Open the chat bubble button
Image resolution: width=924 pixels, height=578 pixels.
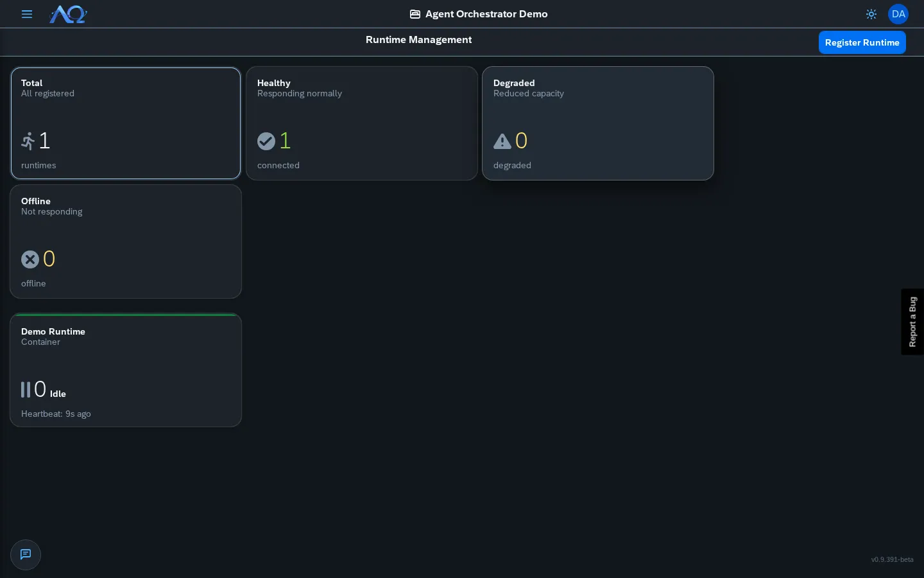[x=26, y=555]
